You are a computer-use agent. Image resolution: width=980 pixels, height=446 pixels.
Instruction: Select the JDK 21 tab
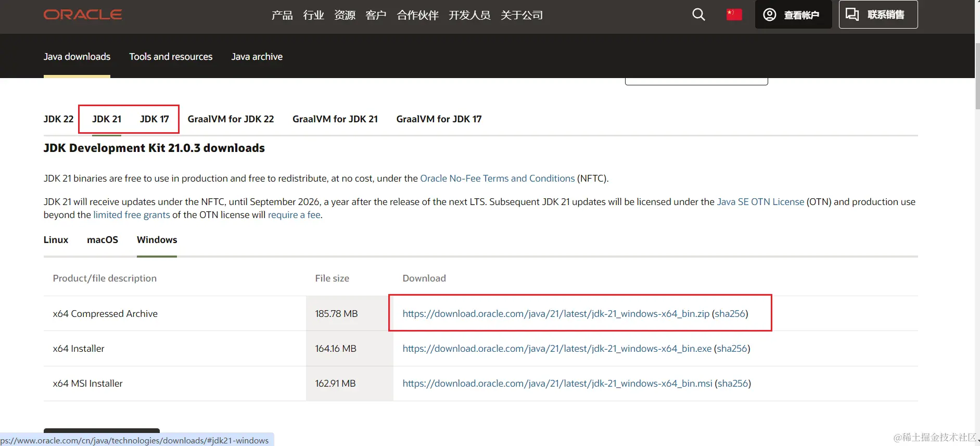click(107, 119)
